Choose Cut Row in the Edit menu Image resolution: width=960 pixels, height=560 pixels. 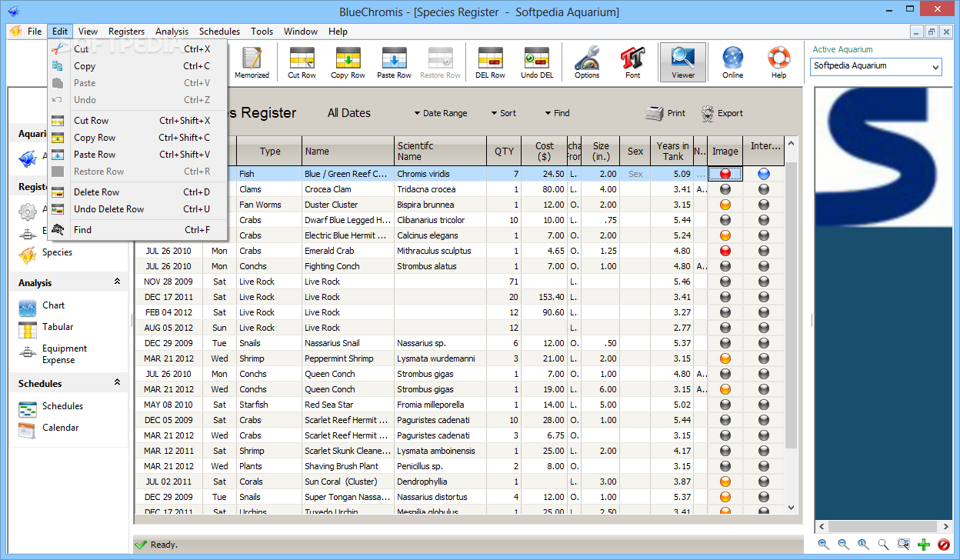tap(137, 121)
